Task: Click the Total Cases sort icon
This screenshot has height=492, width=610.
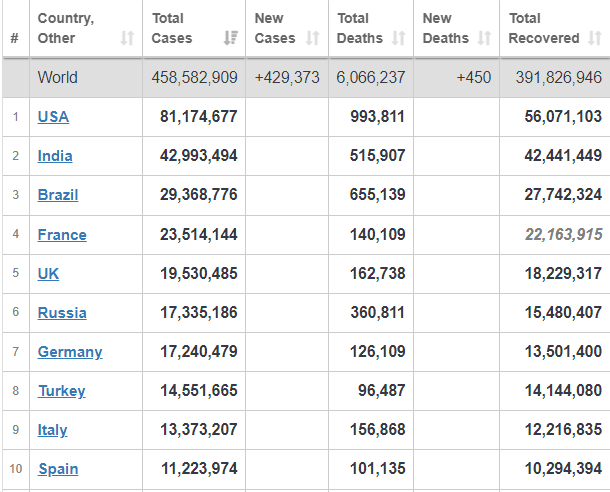Action: 231,38
